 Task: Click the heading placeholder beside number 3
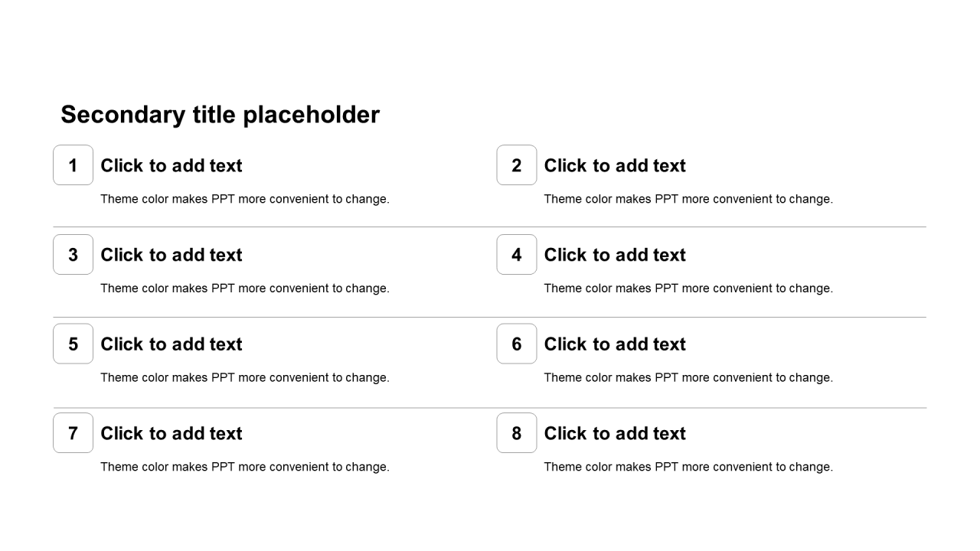point(171,256)
